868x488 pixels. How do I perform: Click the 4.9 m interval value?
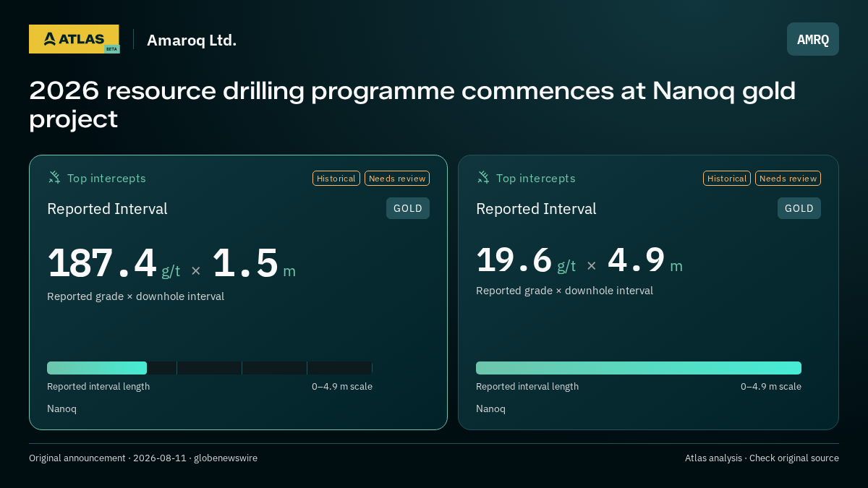point(644,260)
